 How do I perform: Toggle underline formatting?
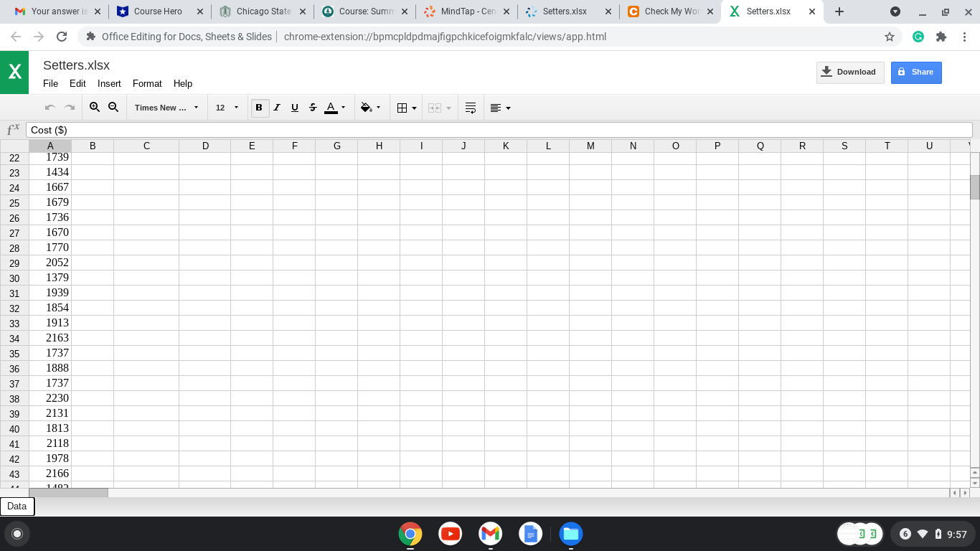pyautogui.click(x=295, y=108)
